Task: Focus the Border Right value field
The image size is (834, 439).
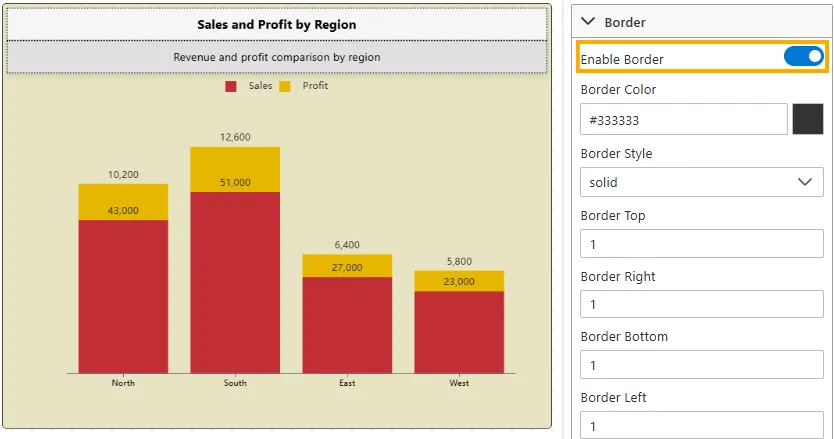Action: click(x=702, y=304)
